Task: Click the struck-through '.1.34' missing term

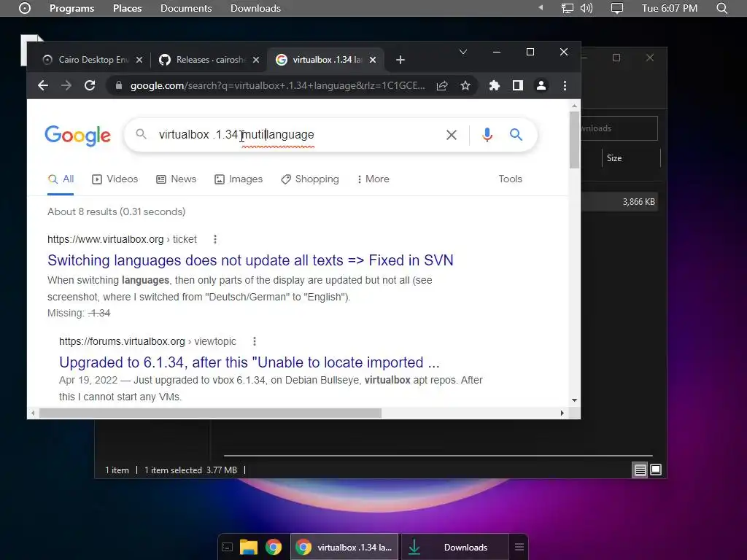Action: tap(99, 314)
